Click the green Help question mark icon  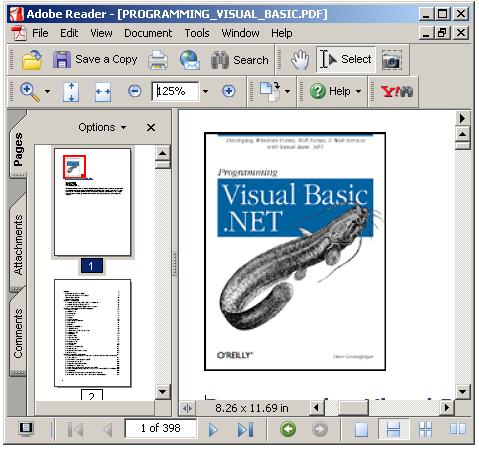(x=318, y=91)
